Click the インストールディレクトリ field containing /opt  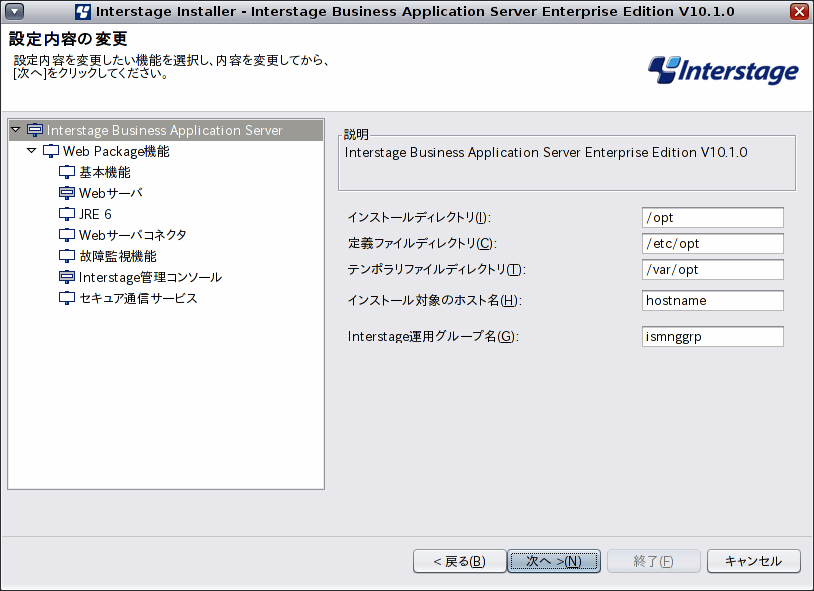713,218
